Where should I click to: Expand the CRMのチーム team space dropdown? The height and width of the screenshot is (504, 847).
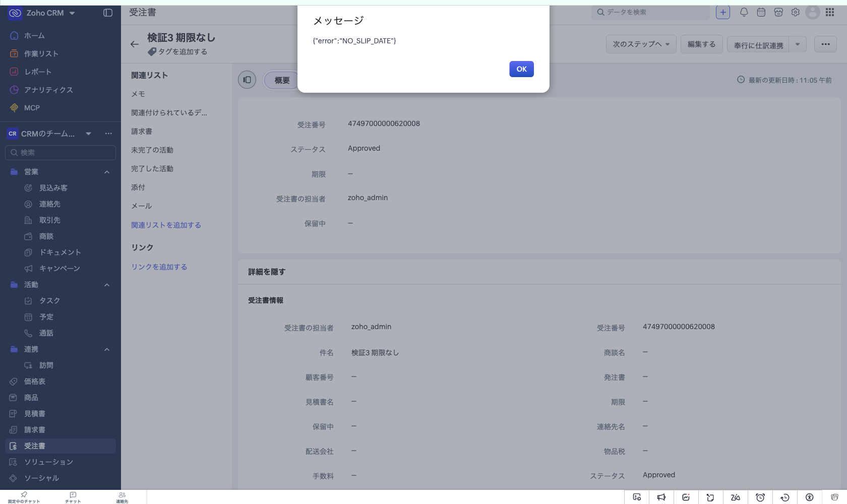pyautogui.click(x=88, y=134)
